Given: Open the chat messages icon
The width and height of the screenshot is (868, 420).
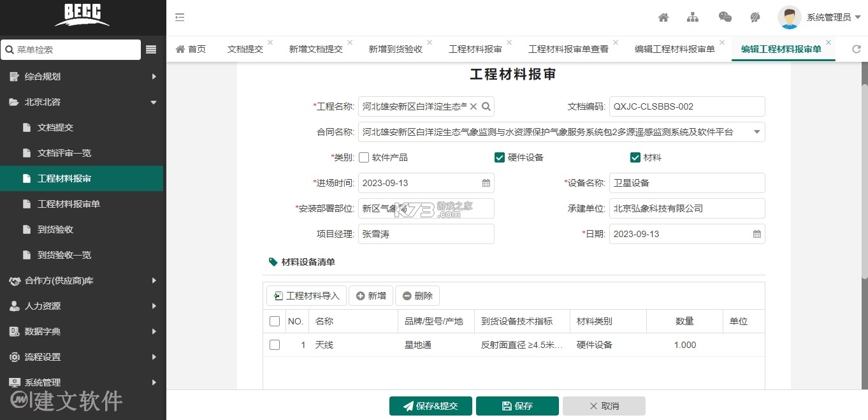Looking at the screenshot, I should click(725, 17).
